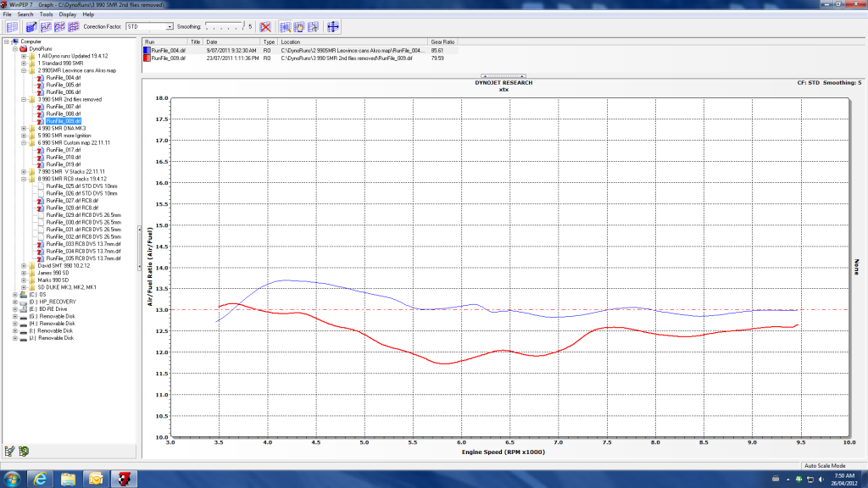The height and width of the screenshot is (488, 868).
Task: Collapse the '6 990 SMR Custom map 22.11.11' folder
Action: click(x=25, y=142)
